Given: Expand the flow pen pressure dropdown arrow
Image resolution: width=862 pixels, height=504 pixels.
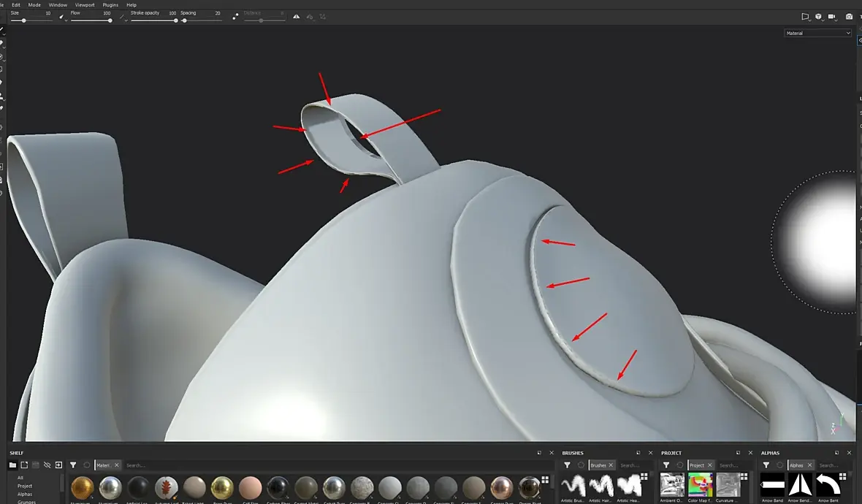Looking at the screenshot, I should click(126, 20).
